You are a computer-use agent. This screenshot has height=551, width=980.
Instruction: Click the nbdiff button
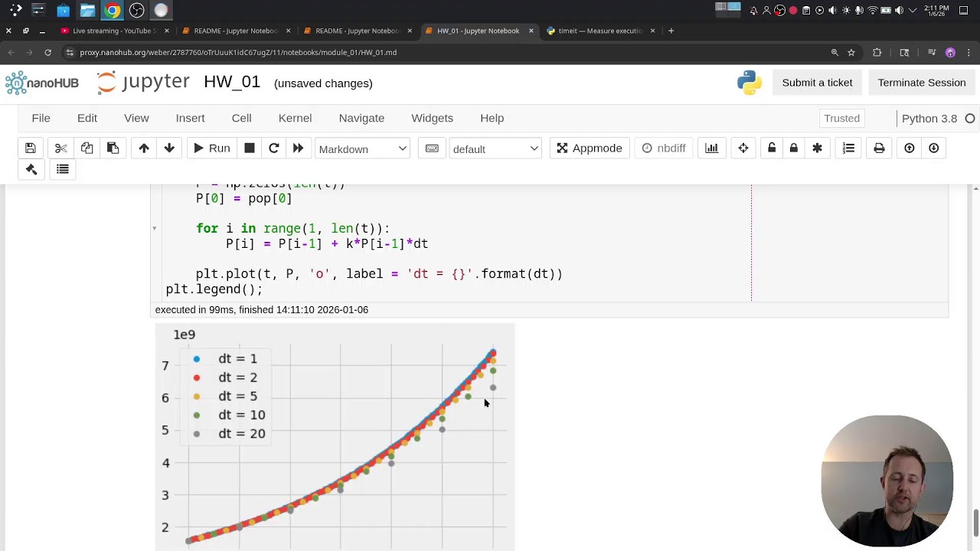tap(664, 148)
